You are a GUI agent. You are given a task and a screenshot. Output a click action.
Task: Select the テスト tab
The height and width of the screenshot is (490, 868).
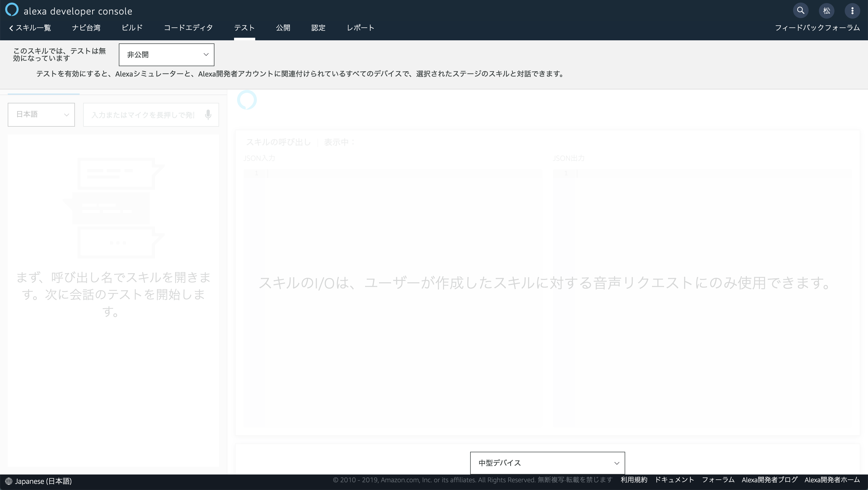(244, 28)
